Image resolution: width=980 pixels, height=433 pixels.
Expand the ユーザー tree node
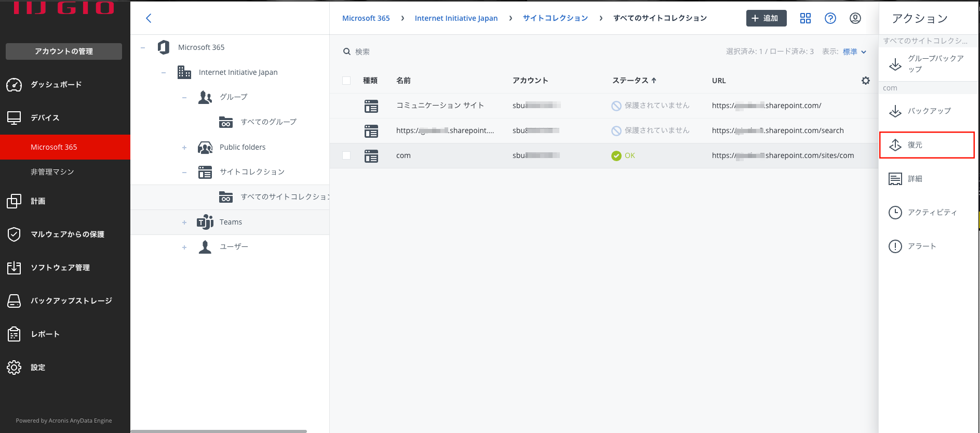coord(184,247)
